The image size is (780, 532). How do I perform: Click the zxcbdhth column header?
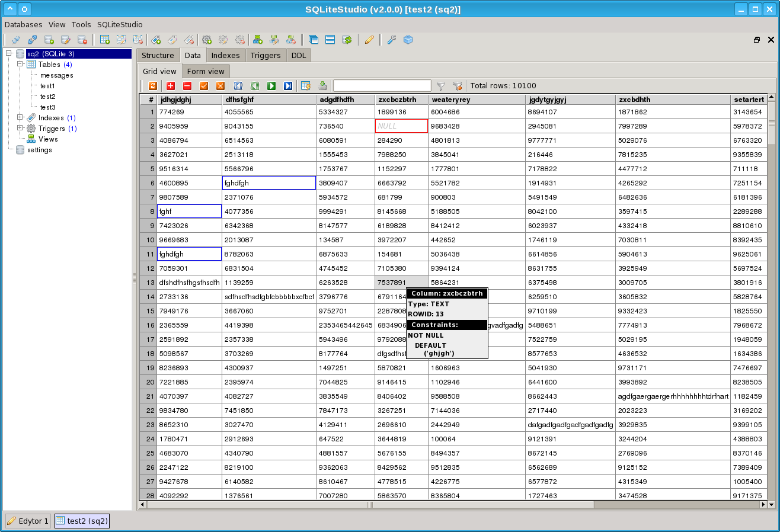coord(673,100)
